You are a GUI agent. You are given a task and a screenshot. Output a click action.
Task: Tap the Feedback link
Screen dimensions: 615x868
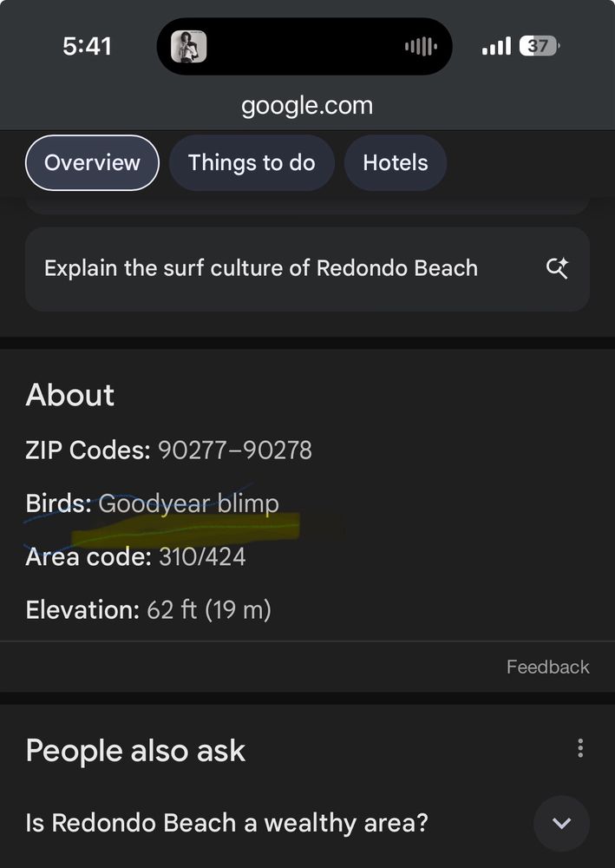[547, 667]
